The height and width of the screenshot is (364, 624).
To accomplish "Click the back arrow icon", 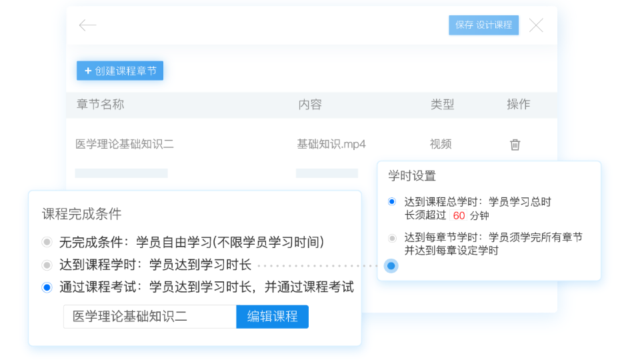I will click(87, 25).
